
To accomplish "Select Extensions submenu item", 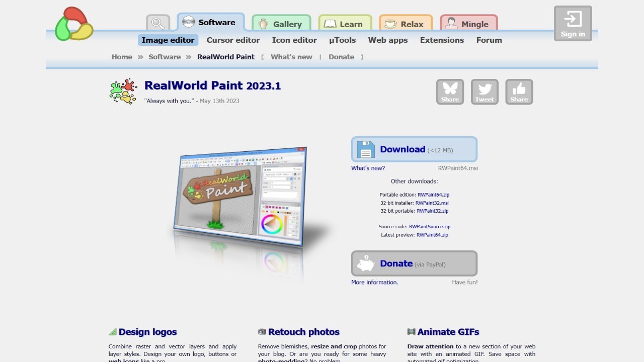I will pyautogui.click(x=442, y=40).
